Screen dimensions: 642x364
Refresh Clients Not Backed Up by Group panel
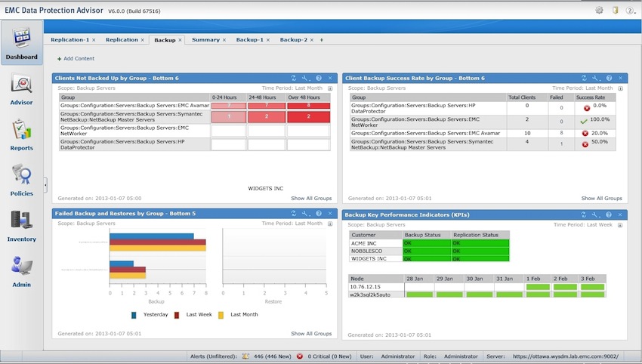pos(294,78)
